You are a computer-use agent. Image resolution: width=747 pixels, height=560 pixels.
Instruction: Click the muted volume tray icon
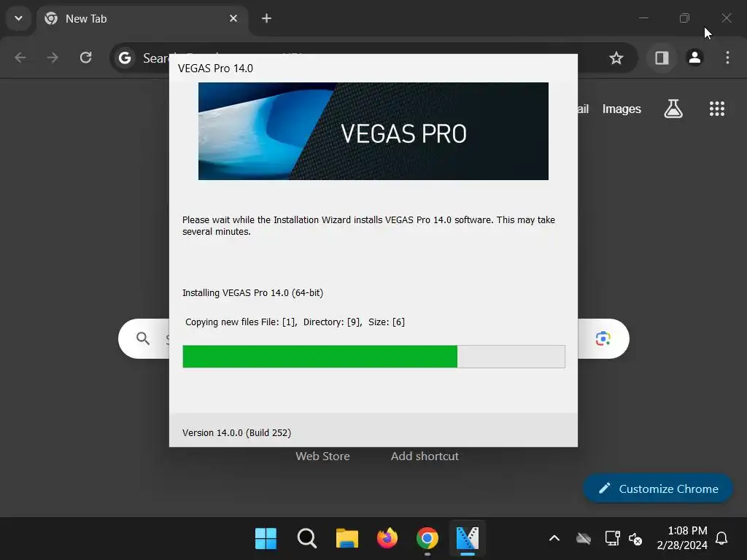635,539
